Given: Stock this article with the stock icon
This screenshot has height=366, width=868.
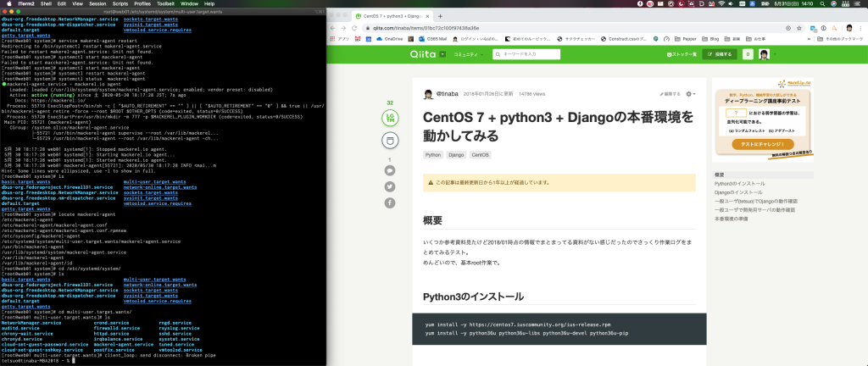Looking at the screenshot, I should tap(390, 141).
